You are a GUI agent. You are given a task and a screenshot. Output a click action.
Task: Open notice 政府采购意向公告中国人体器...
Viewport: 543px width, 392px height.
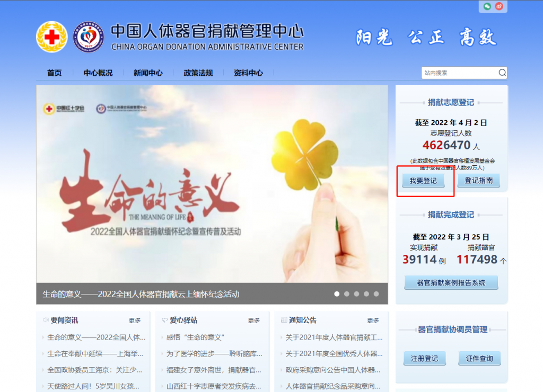coord(333,370)
